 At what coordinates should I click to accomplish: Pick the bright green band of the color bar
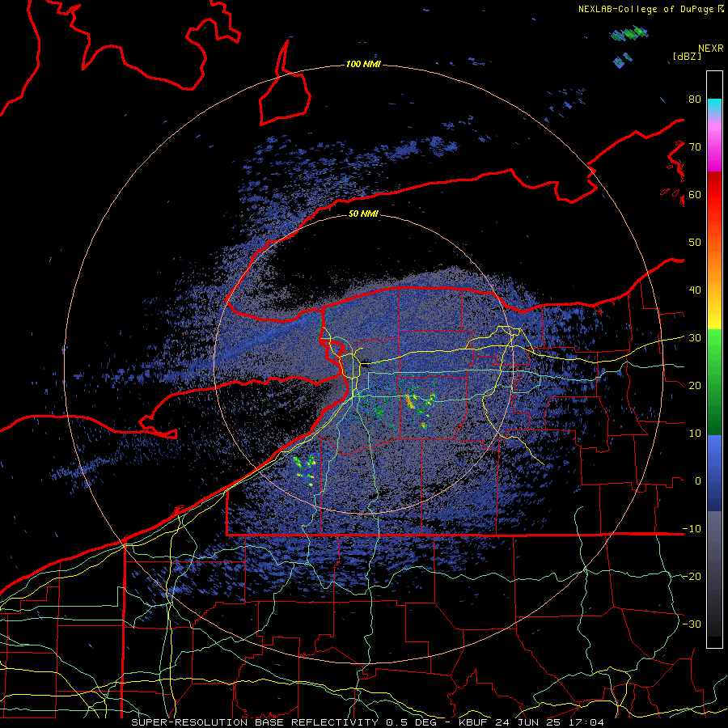[x=714, y=353]
